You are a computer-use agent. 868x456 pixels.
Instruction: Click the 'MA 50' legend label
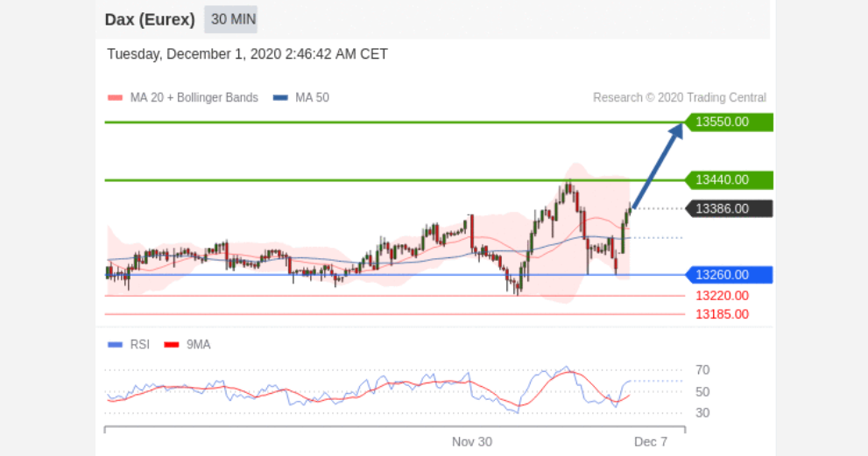pos(312,98)
